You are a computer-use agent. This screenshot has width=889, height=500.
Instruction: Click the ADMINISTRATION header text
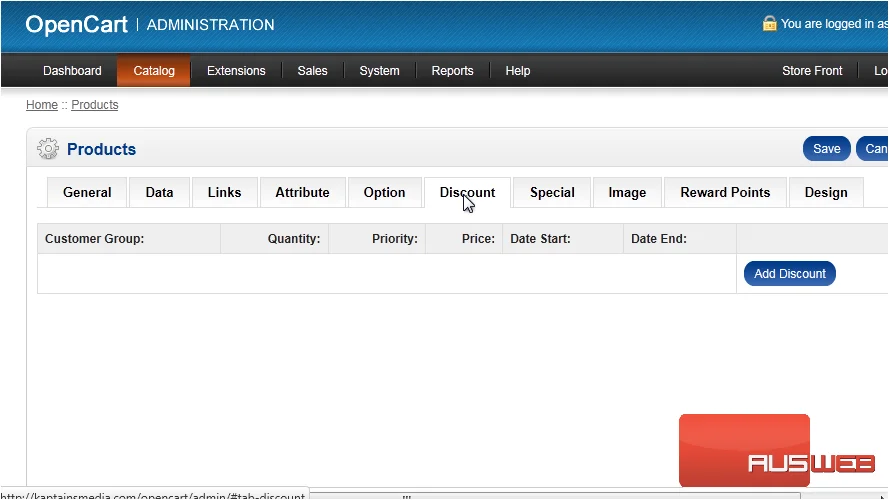(210, 25)
